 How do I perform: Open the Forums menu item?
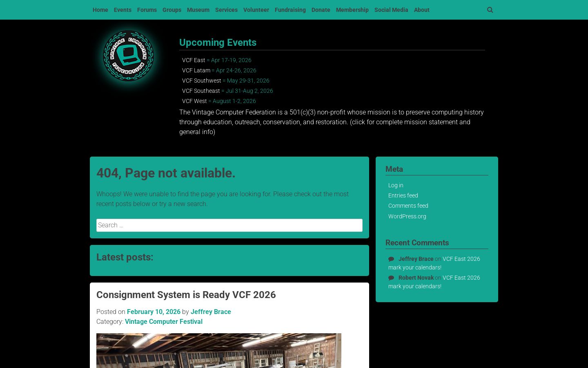pyautogui.click(x=147, y=10)
